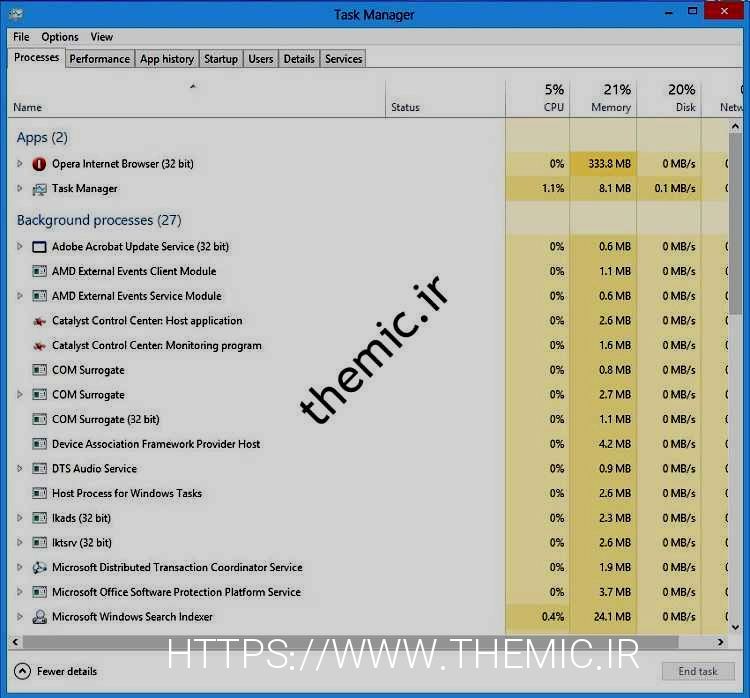This screenshot has width=750, height=698.
Task: Click the Microsoft Windows Search Indexer icon
Action: click(x=39, y=617)
